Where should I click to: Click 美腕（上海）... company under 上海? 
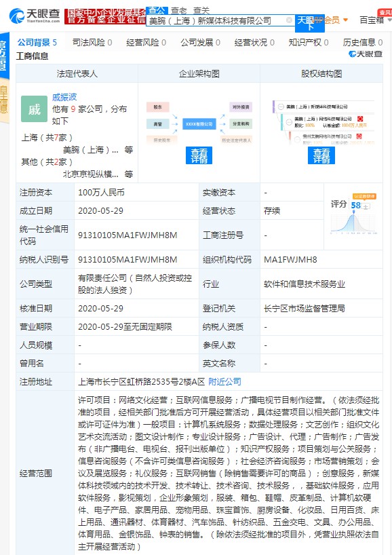pos(91,150)
